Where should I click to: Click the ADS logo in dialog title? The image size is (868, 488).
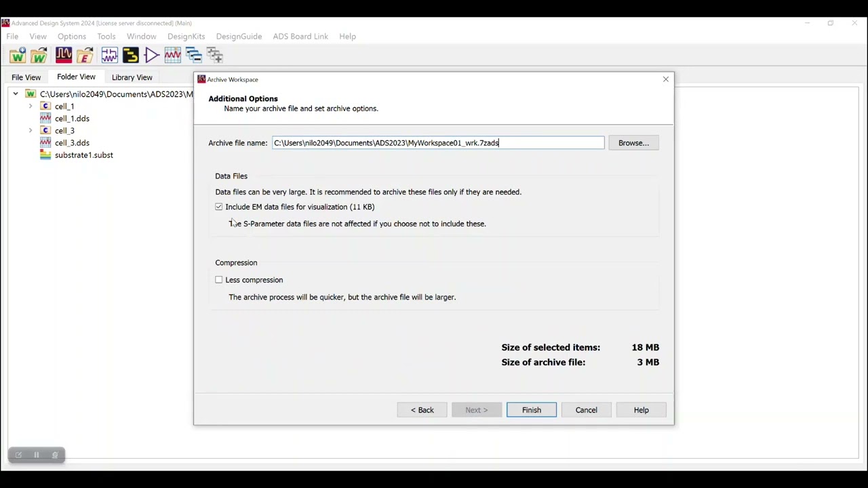pos(201,79)
